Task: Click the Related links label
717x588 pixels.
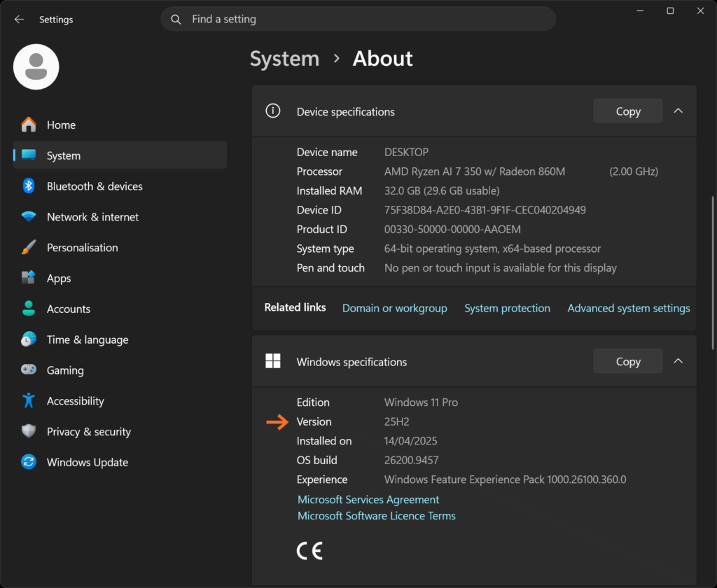Action: pyautogui.click(x=295, y=307)
